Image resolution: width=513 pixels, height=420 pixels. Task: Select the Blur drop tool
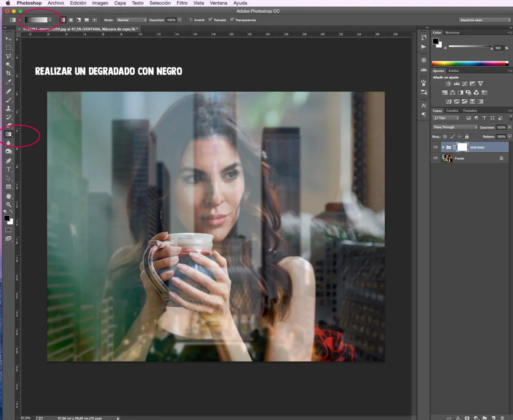[x=8, y=143]
